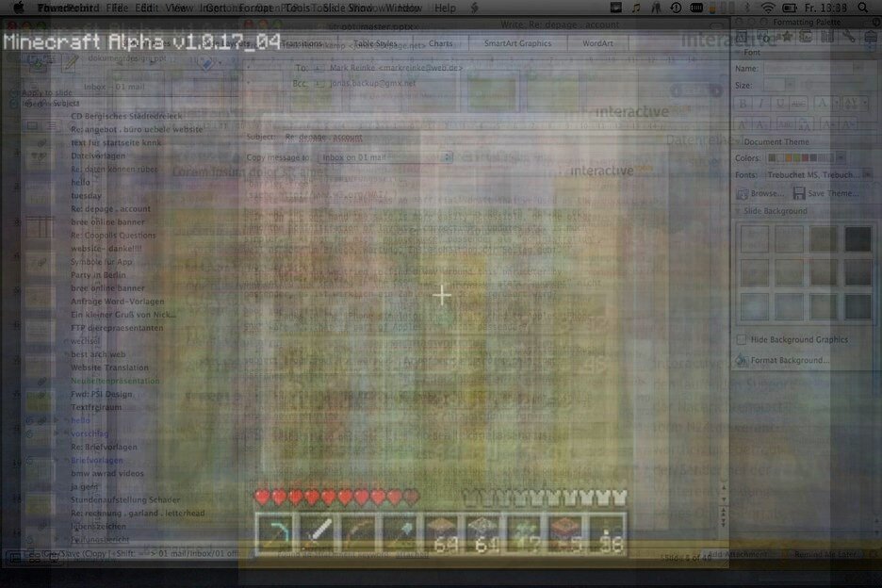
Task: Switch to the Table Styles tab
Action: 375,43
